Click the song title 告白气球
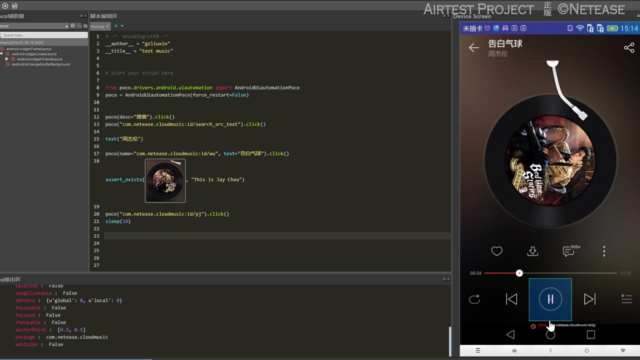The width and height of the screenshot is (640, 360). [505, 43]
